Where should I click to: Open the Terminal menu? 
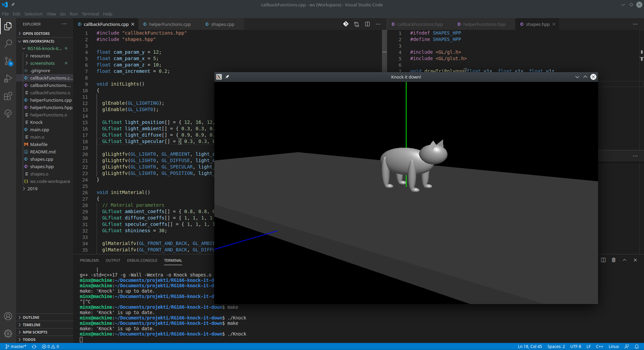click(x=90, y=14)
